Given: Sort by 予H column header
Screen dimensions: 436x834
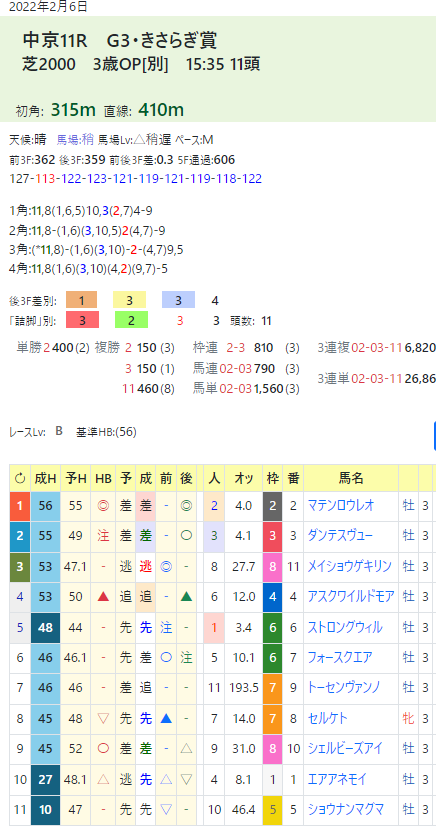Looking at the screenshot, I should pyautogui.click(x=76, y=478).
